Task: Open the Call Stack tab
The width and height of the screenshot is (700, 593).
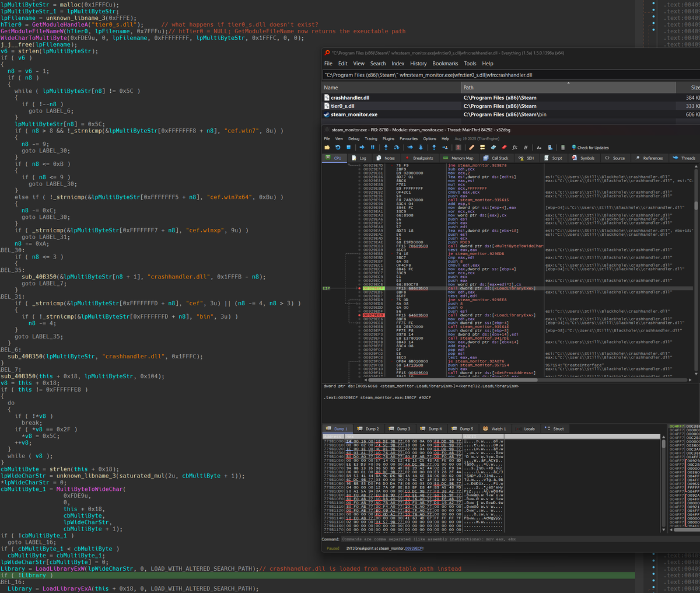Action: coord(496,158)
